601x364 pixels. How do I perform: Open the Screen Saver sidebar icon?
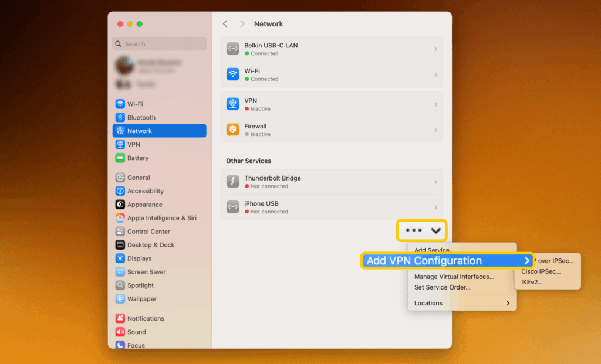click(x=120, y=272)
